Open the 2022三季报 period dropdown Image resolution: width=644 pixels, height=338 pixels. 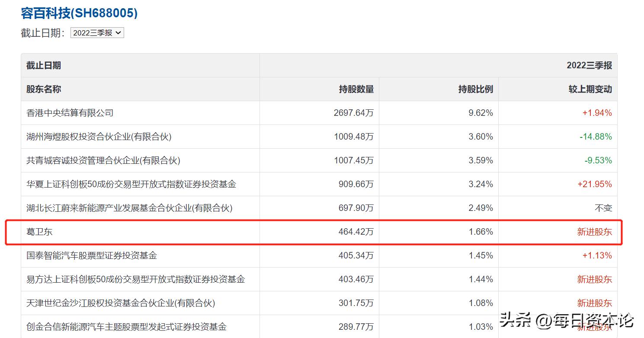(97, 33)
